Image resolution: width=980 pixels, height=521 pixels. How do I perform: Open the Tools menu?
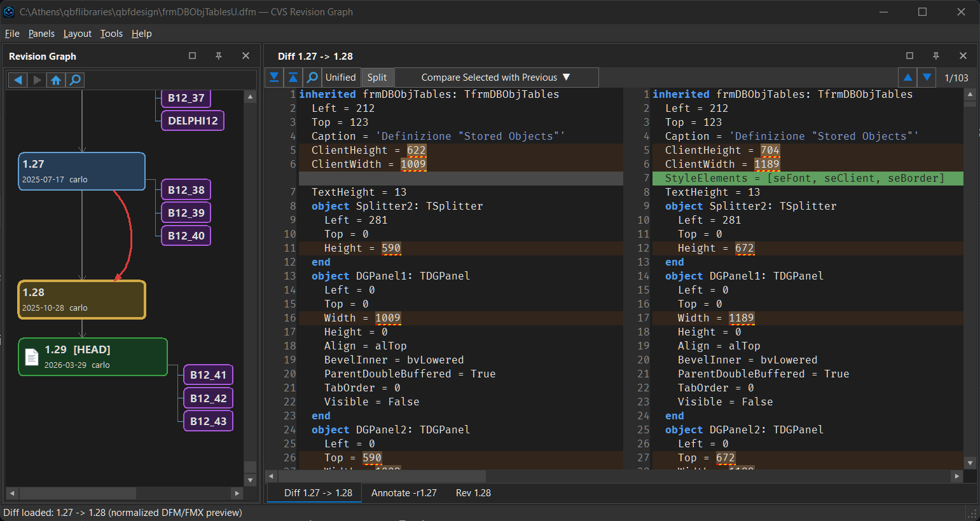pyautogui.click(x=111, y=34)
